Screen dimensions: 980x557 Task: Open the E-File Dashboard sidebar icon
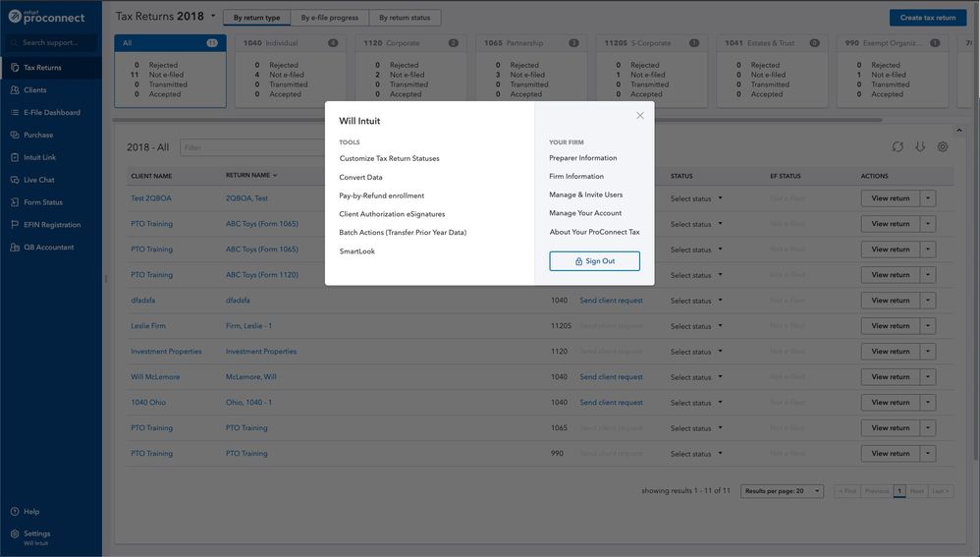[14, 113]
